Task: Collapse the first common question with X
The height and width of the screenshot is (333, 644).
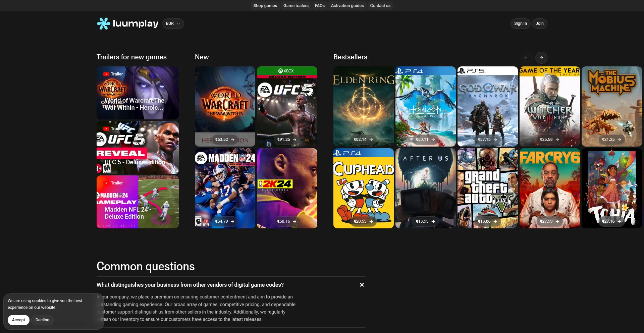Action: click(362, 285)
